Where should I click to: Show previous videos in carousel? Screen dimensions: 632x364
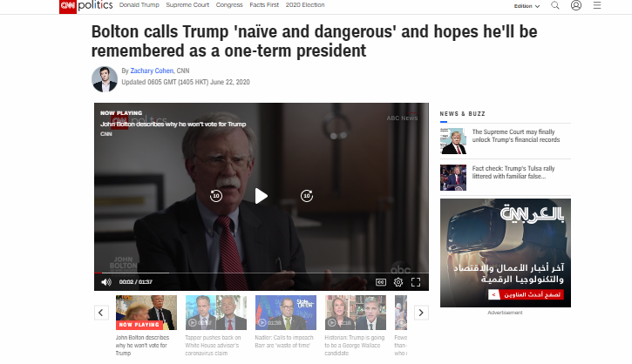(x=101, y=313)
